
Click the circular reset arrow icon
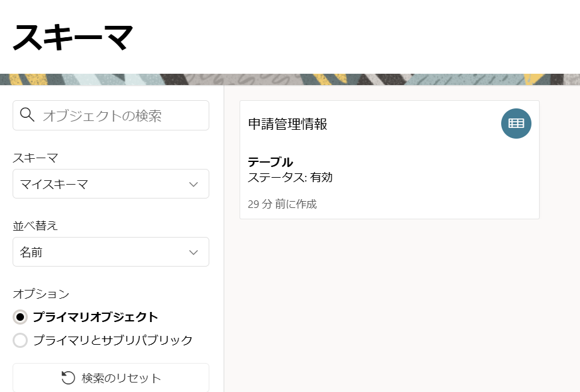(68, 378)
